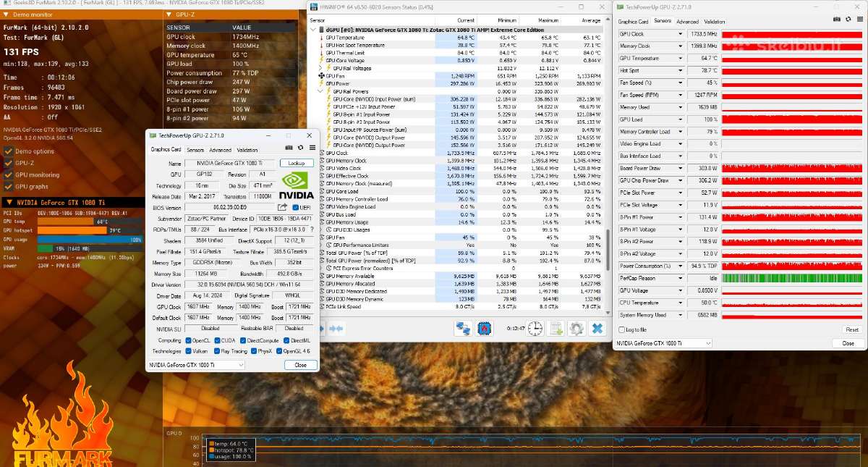Image resolution: width=868 pixels, height=467 pixels.
Task: Switch to Advanced tab in GPU-Z sensors window
Action: [687, 22]
